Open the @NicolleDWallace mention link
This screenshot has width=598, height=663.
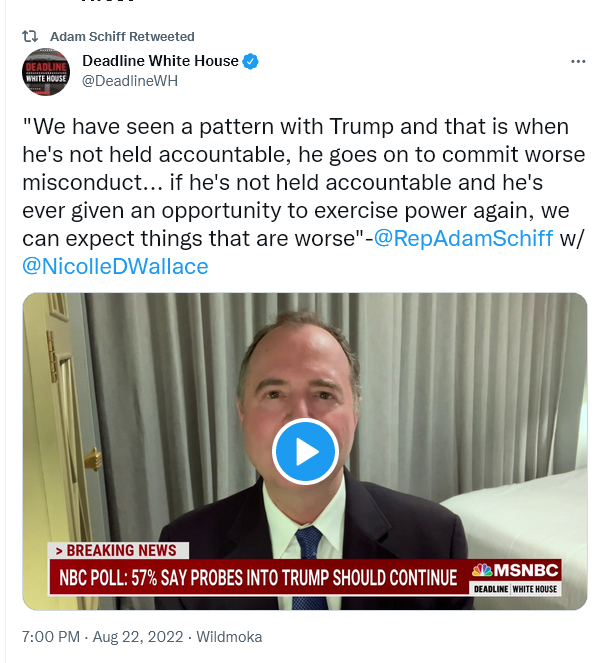pos(115,266)
